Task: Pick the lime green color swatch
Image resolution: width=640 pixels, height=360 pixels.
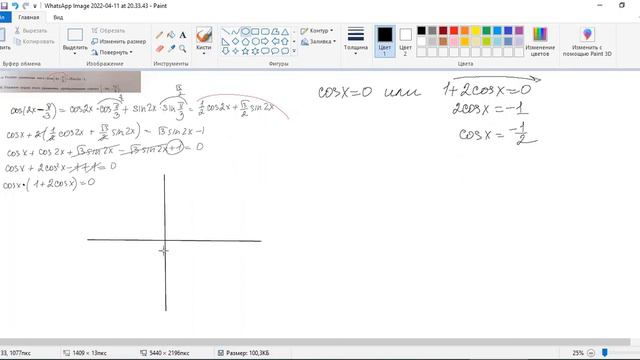Action: coord(487,41)
